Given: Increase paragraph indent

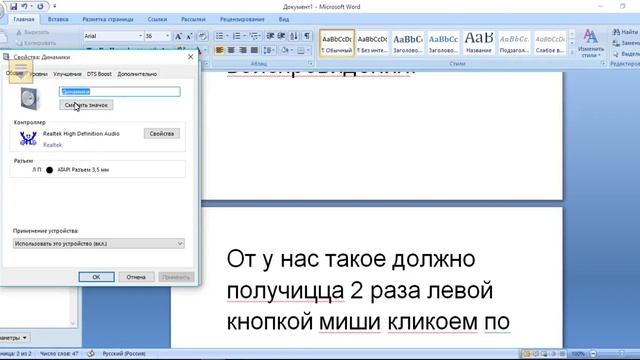Looking at the screenshot, I should [x=282, y=36].
